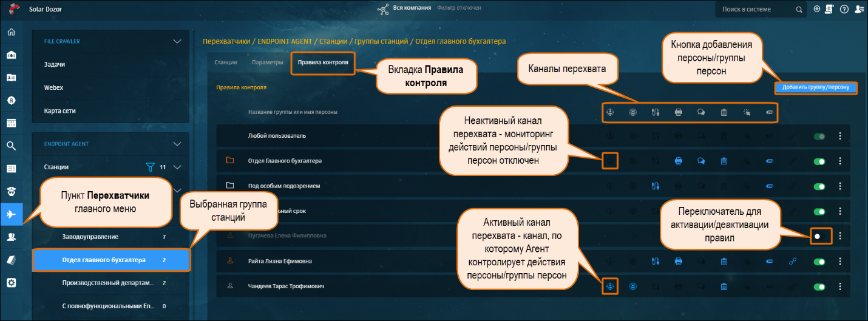Click the USB device channel header icon

656,112
